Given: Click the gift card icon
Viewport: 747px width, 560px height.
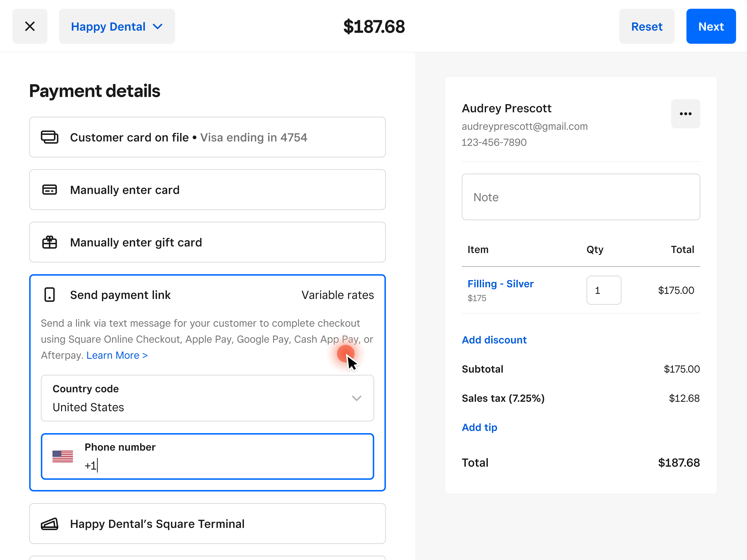Looking at the screenshot, I should (50, 242).
